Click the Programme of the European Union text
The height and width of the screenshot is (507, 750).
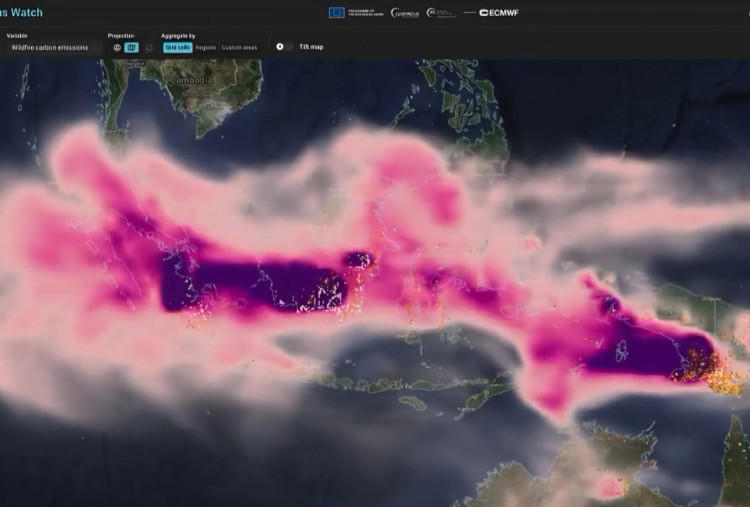pyautogui.click(x=366, y=13)
